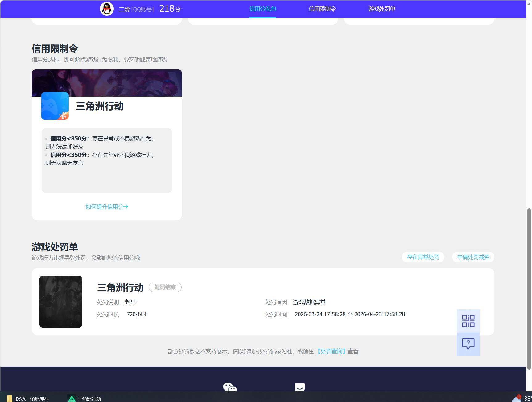Open the QR code floating icon

(468, 321)
